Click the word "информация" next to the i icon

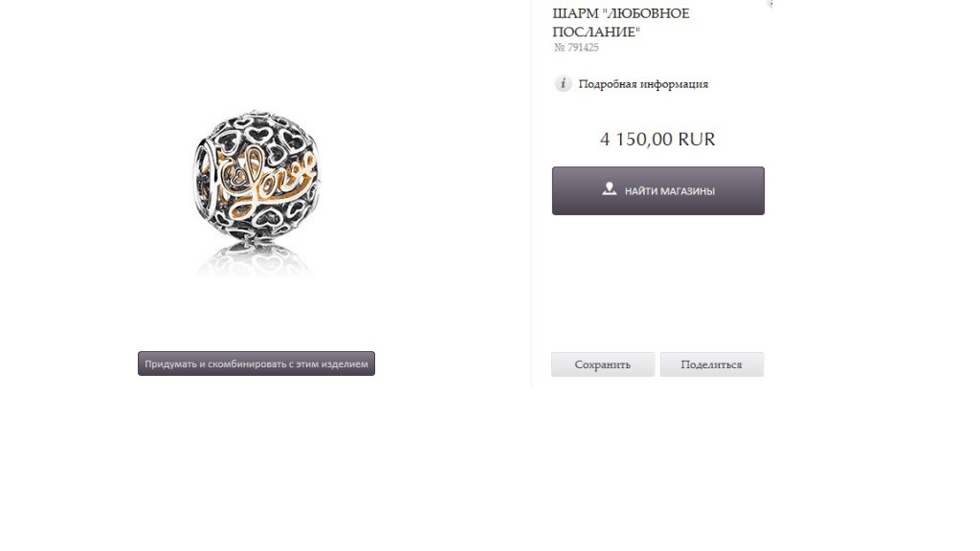coord(675,84)
